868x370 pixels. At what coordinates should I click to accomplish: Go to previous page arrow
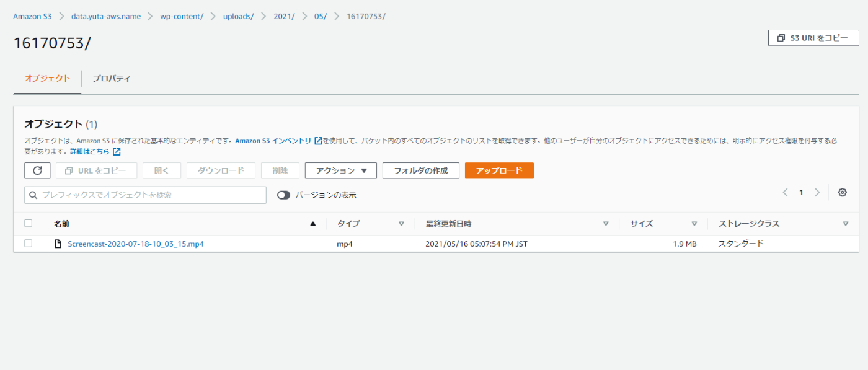785,193
